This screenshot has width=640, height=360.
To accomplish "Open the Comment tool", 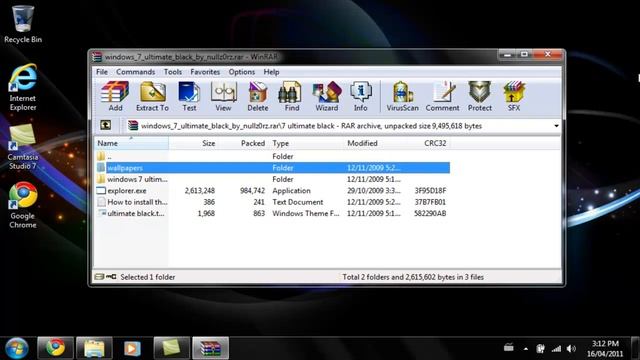I will point(442,96).
